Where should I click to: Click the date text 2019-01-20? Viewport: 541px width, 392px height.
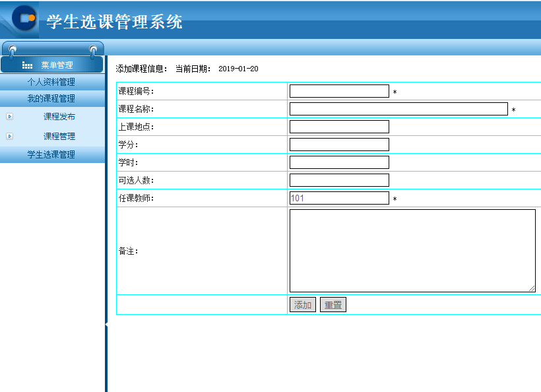238,69
